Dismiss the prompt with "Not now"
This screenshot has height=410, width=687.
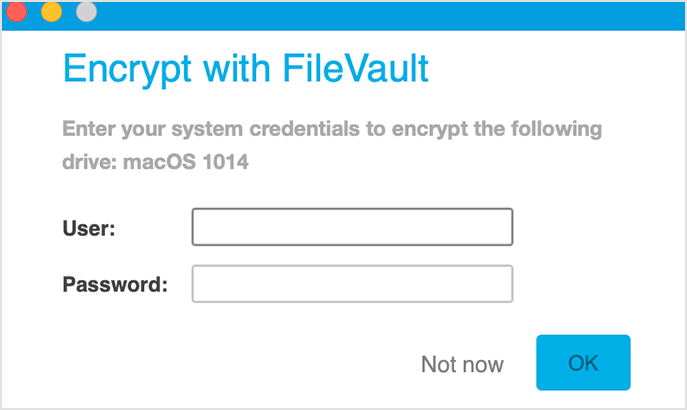(x=462, y=364)
